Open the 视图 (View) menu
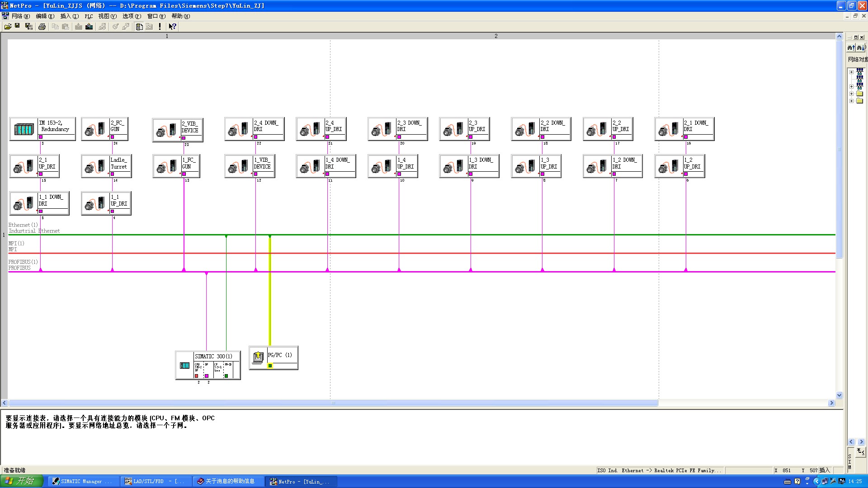 pos(107,16)
